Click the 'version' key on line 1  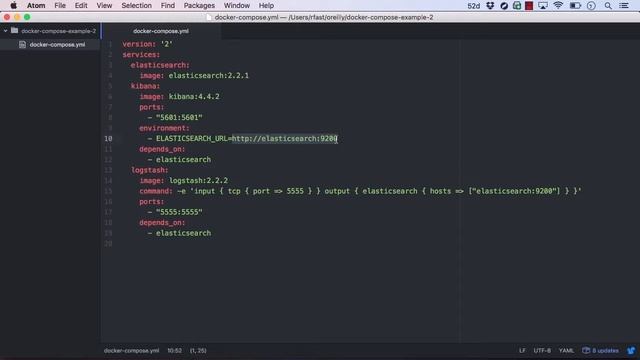click(137, 44)
